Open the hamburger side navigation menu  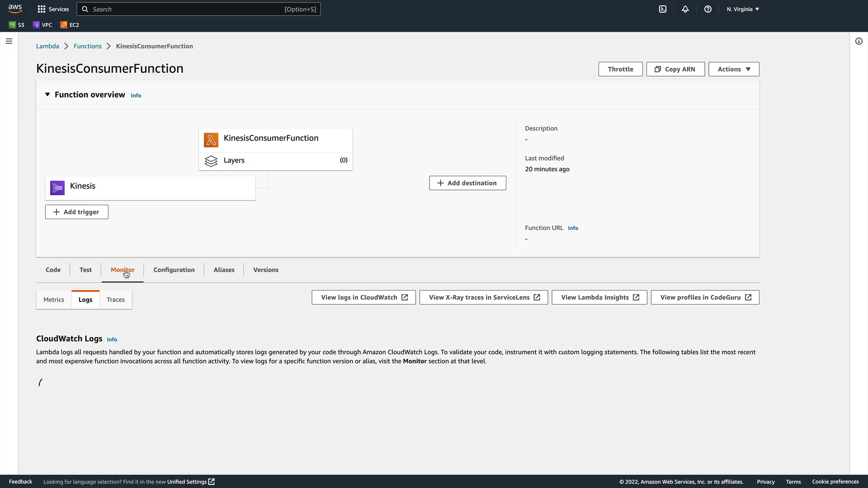coord(9,41)
